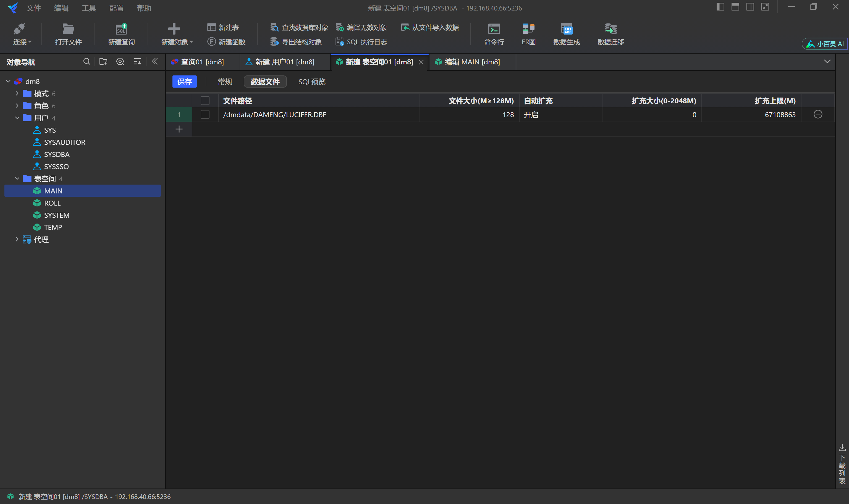Viewport: 849px width, 504px height.
Task: Switch to the SQL预览 tab
Action: 311,82
